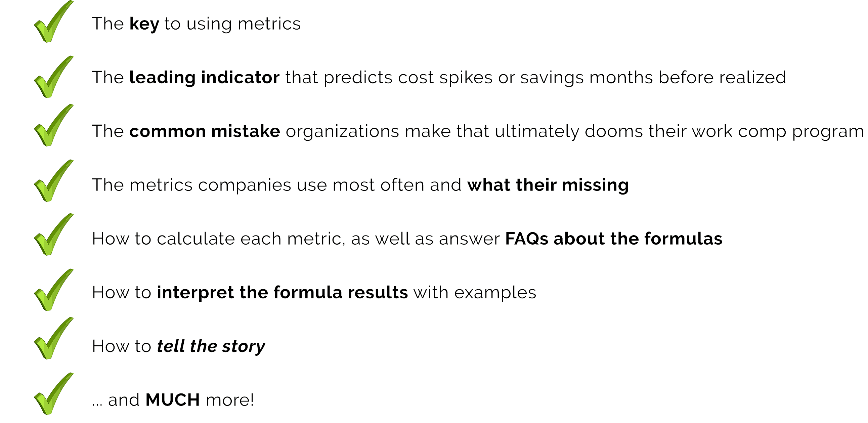The height and width of the screenshot is (423, 868).
Task: Click bold 'FAQs about the formulas' text
Action: pos(614,239)
